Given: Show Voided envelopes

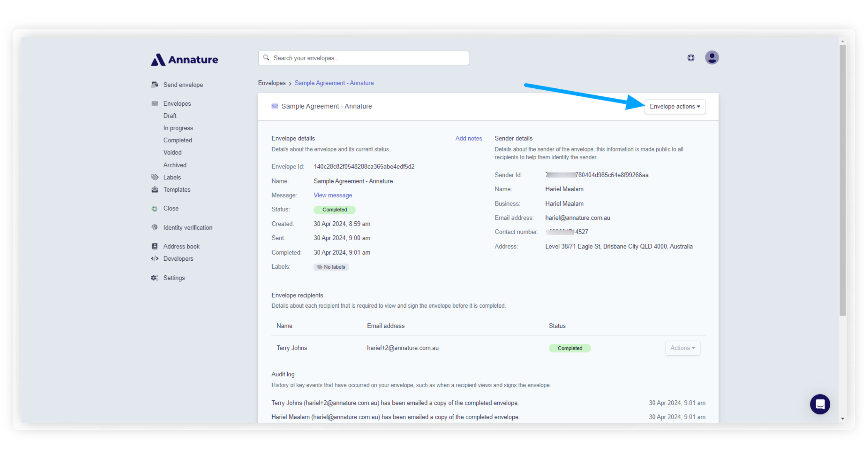Looking at the screenshot, I should (172, 152).
